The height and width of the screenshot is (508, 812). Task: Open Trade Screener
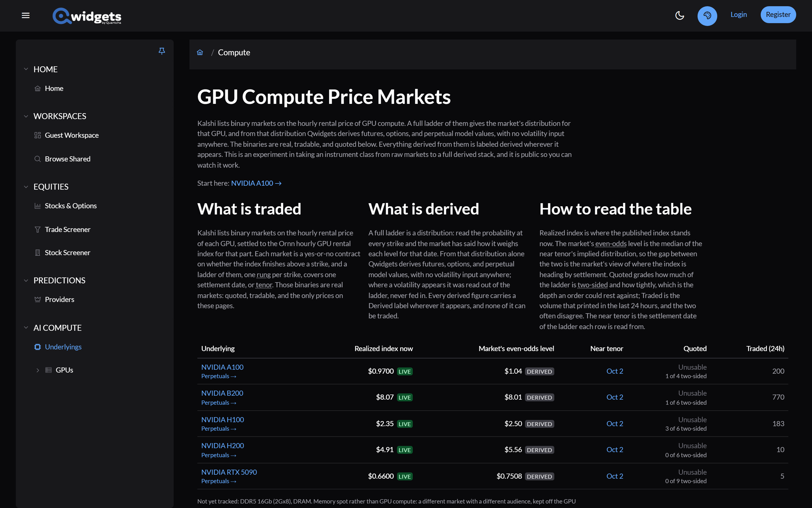pyautogui.click(x=67, y=229)
